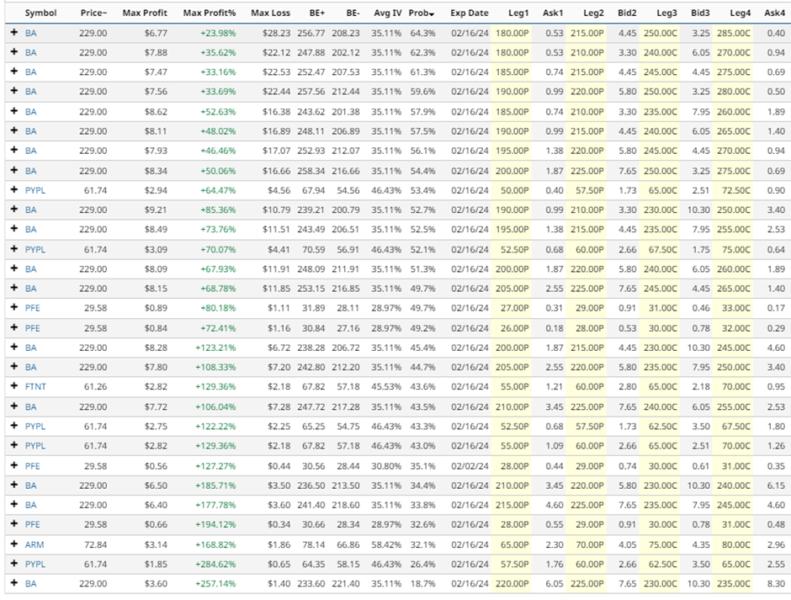Sort by Avg IV column header

[x=387, y=13]
